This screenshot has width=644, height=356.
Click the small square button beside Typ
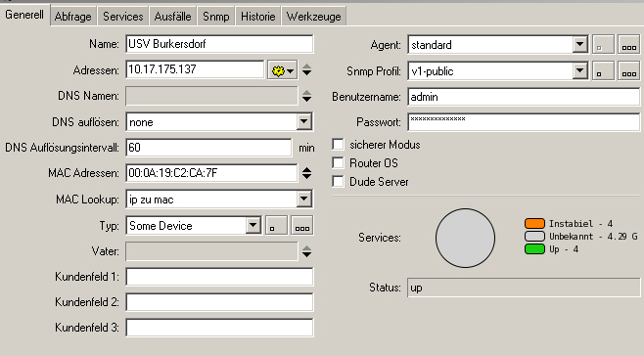point(276,225)
